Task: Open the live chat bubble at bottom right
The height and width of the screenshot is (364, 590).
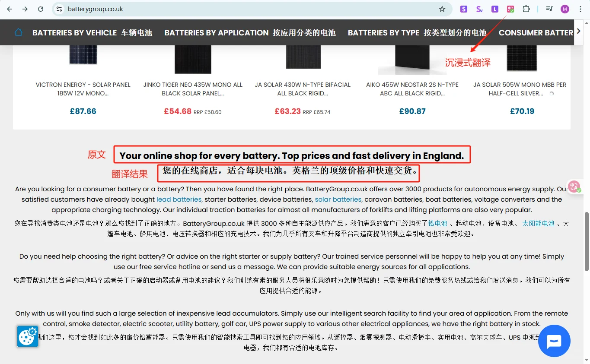Action: click(554, 341)
